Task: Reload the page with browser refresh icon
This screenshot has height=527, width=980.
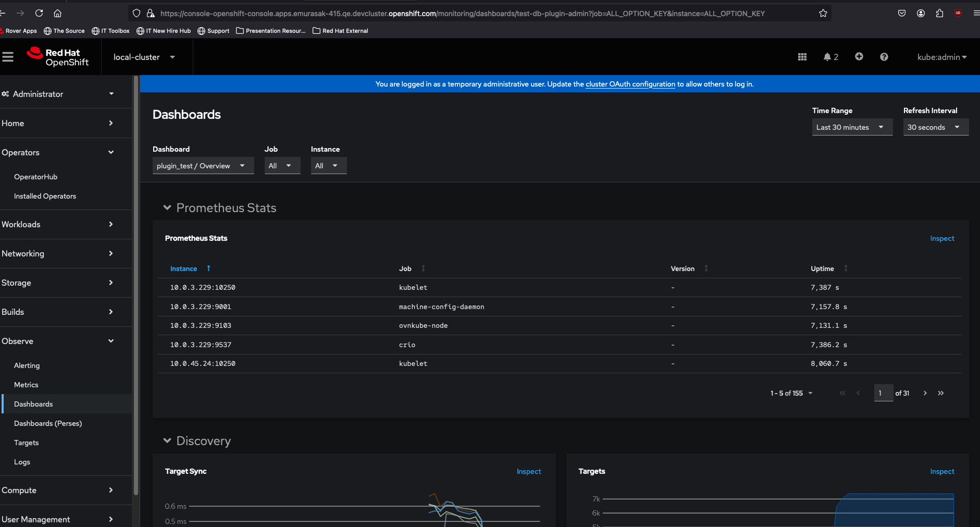Action: [39, 13]
